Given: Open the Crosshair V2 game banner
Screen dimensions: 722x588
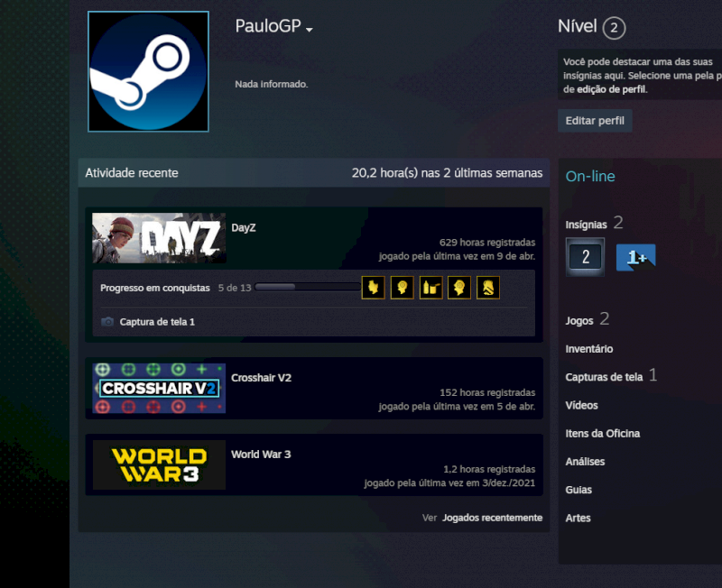Looking at the screenshot, I should tap(159, 389).
